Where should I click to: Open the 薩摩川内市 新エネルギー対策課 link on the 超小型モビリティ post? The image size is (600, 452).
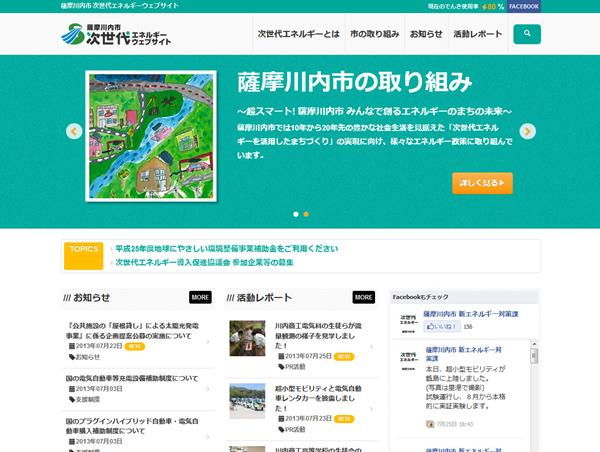click(x=464, y=354)
